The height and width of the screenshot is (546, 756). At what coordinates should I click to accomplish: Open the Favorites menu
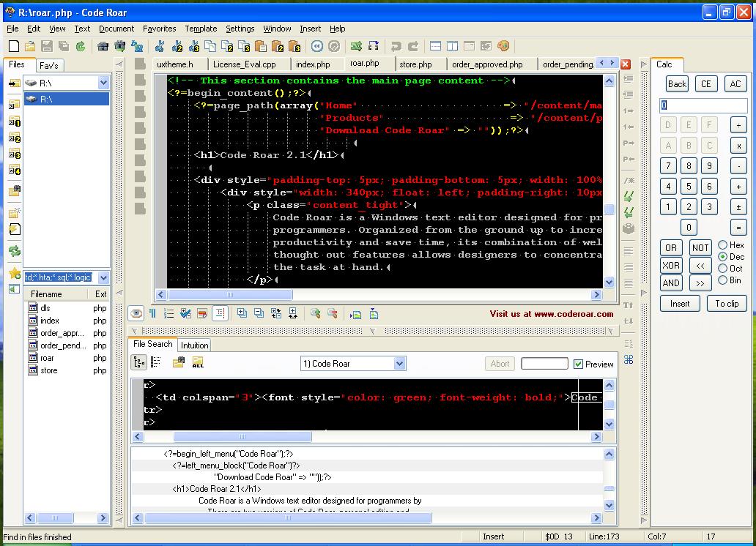tap(159, 29)
